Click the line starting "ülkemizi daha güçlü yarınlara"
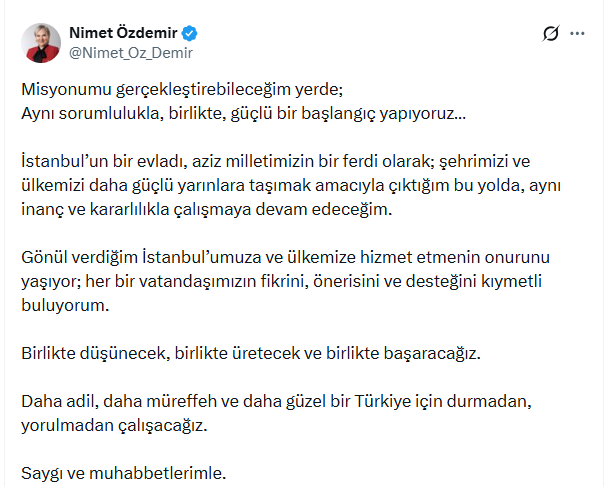The image size is (605, 487). [x=291, y=186]
